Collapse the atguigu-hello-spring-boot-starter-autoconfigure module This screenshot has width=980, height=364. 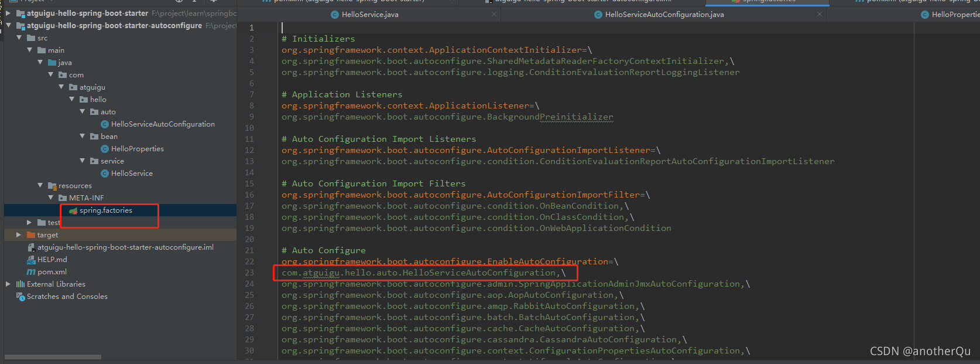[8, 25]
